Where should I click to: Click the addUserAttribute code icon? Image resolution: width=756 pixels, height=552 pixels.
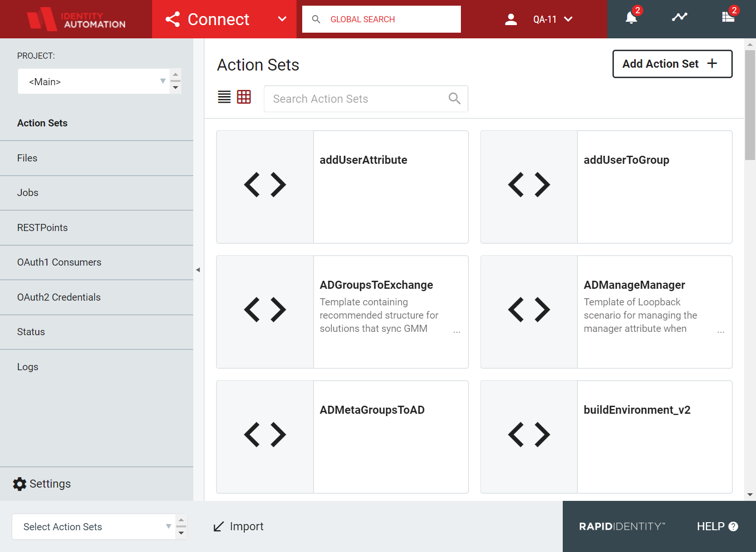(265, 185)
